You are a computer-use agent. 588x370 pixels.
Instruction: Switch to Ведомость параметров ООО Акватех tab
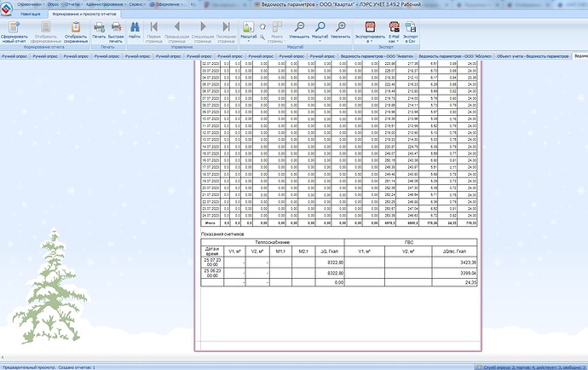click(x=377, y=56)
